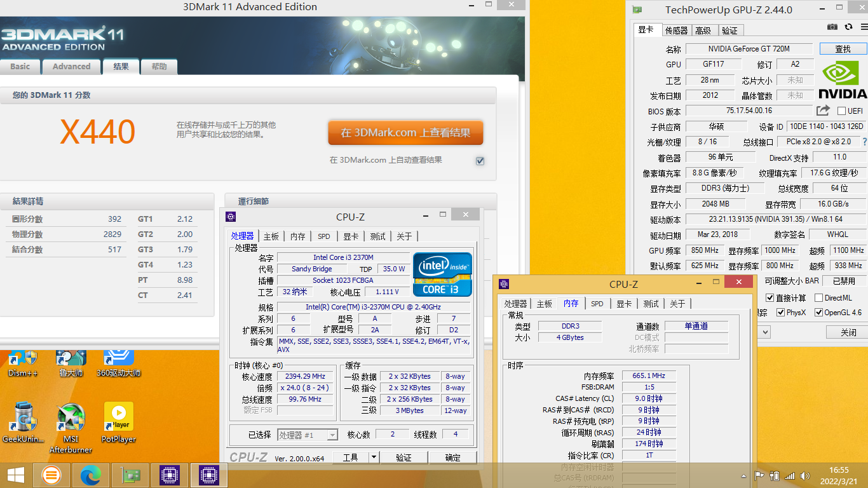
Task: Show hidden tray icons arrow
Action: pos(744,475)
